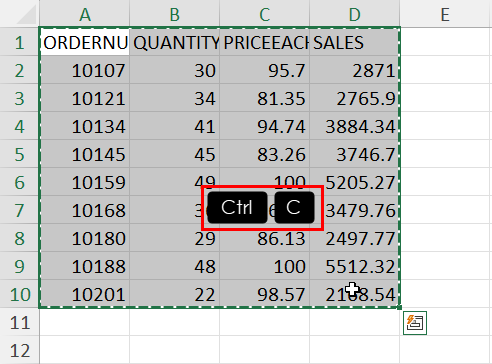Click quantity cell with value 45

(175, 154)
